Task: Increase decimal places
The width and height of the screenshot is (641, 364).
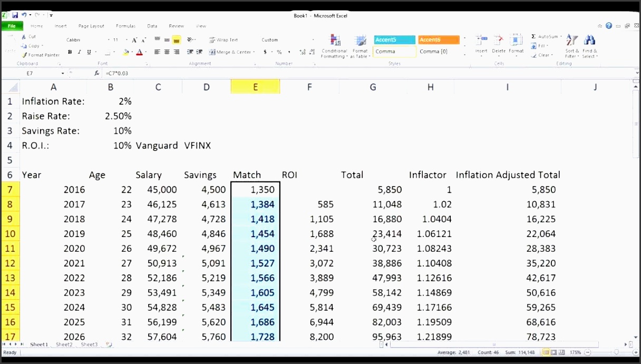Action: click(302, 52)
